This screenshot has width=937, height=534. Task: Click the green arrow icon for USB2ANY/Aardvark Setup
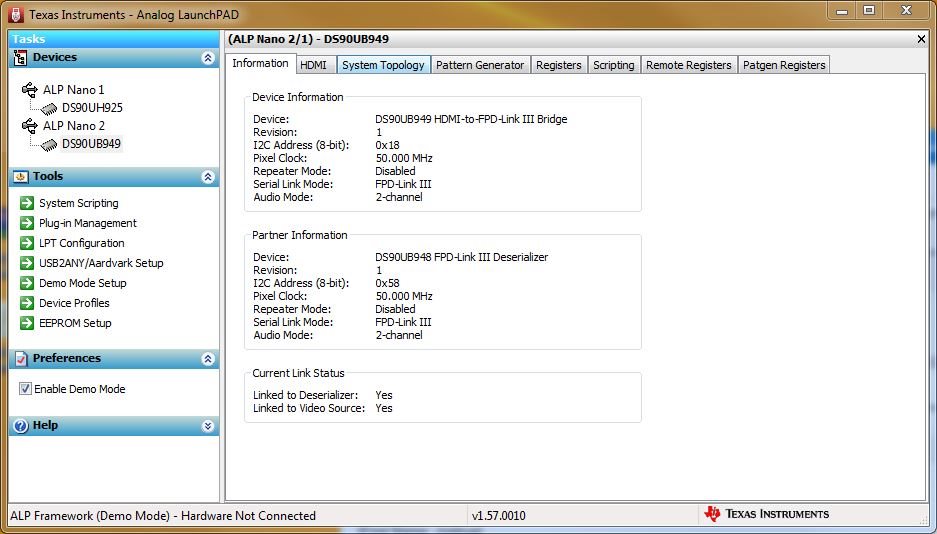pos(26,263)
